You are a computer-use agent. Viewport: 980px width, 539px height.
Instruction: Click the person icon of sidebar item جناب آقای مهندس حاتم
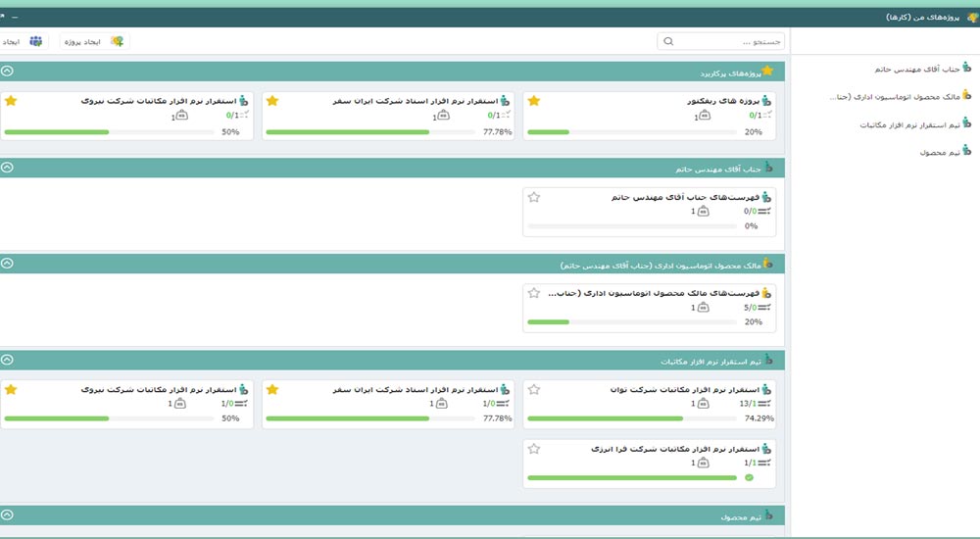(x=967, y=67)
